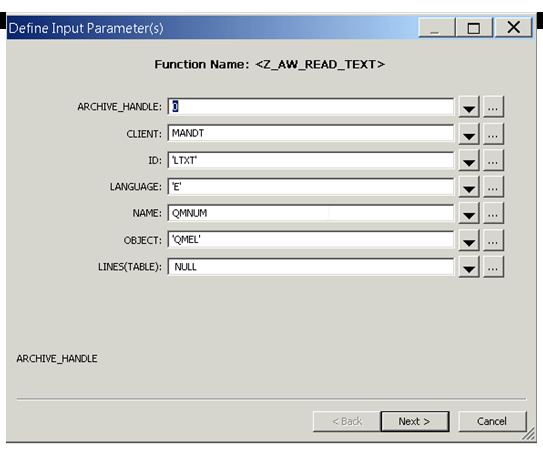
Task: Open the ARCHIVE_HANDLE dropdown arrow
Action: [x=469, y=107]
